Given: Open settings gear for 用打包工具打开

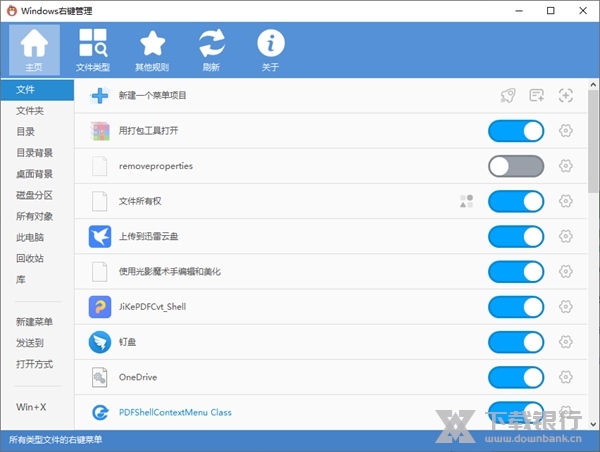Looking at the screenshot, I should (566, 131).
